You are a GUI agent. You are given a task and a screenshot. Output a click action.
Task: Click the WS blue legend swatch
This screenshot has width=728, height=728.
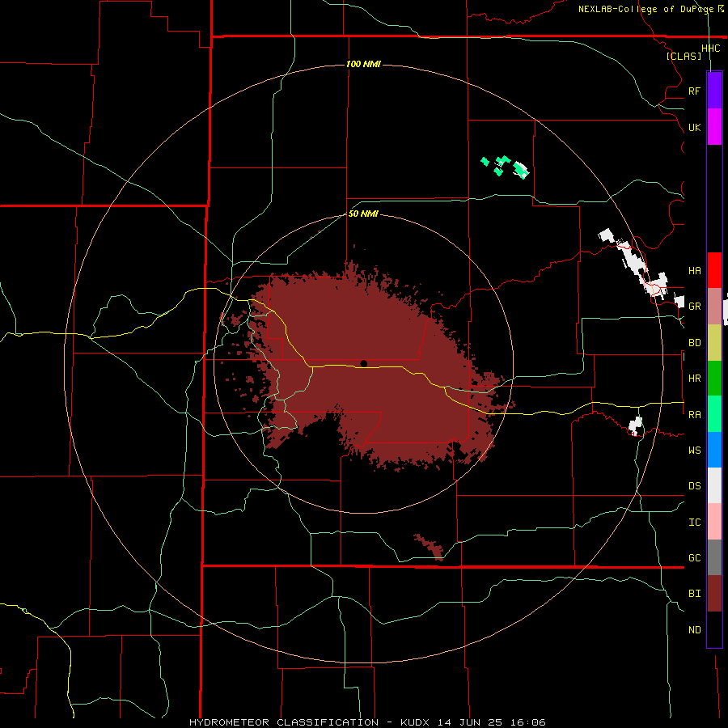[714, 450]
